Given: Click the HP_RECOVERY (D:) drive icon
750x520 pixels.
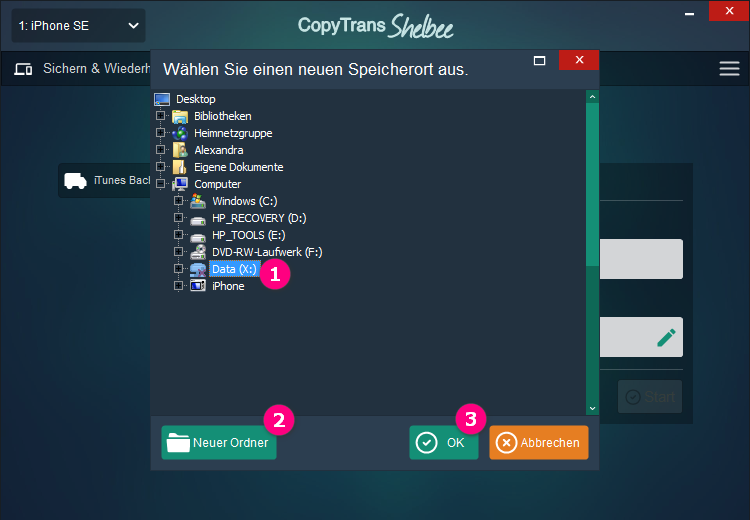Looking at the screenshot, I should (198, 219).
